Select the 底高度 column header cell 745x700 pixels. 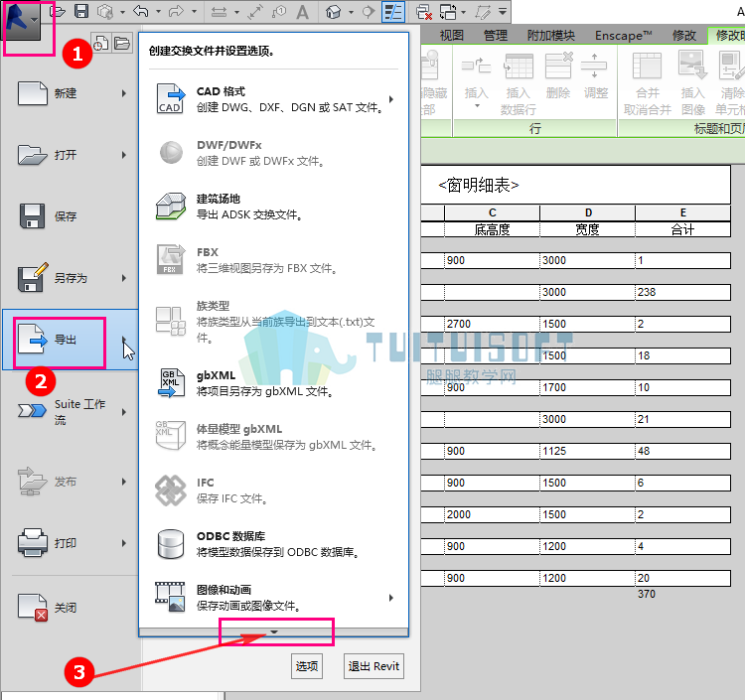(493, 229)
